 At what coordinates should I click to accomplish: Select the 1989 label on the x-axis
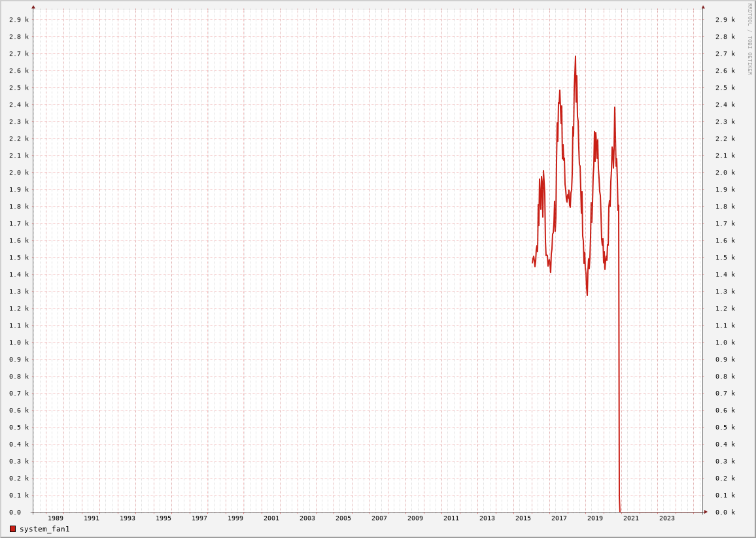56,518
